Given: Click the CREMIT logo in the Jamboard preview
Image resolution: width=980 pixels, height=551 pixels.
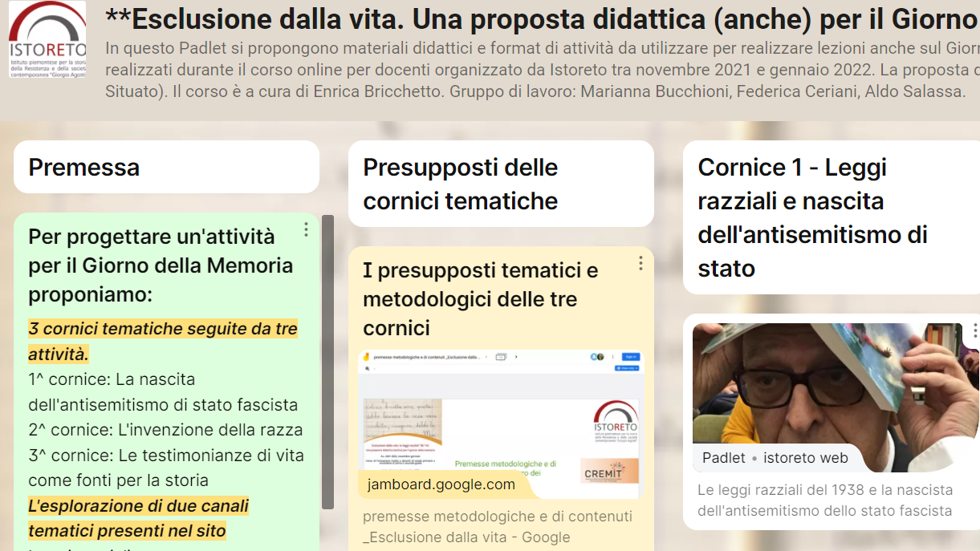Looking at the screenshot, I should [609, 471].
